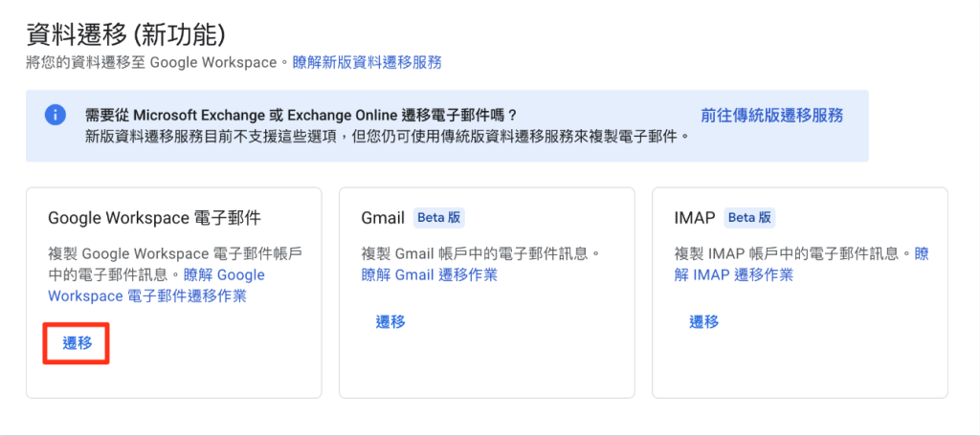Click the Beta 版 badge beside Gmail
980x436 pixels.
[438, 218]
